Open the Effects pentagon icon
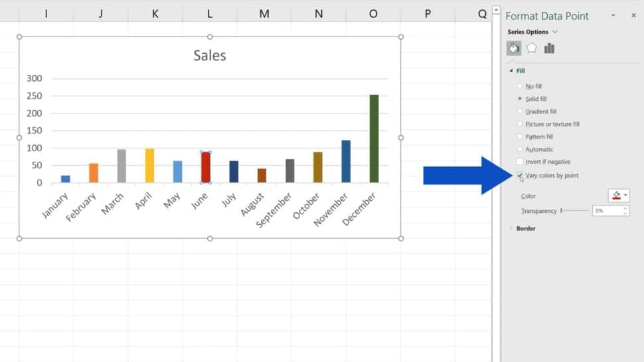The height and width of the screenshot is (362, 644). click(x=531, y=48)
